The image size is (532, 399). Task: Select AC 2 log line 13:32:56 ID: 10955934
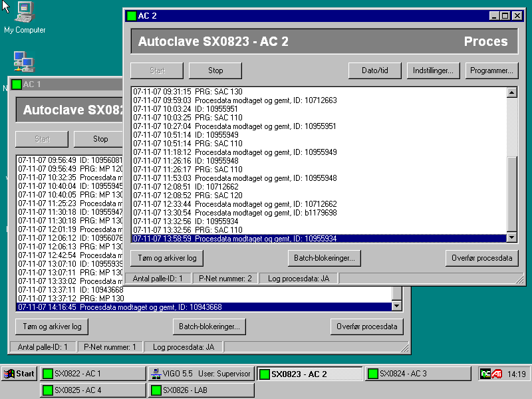pos(319,221)
